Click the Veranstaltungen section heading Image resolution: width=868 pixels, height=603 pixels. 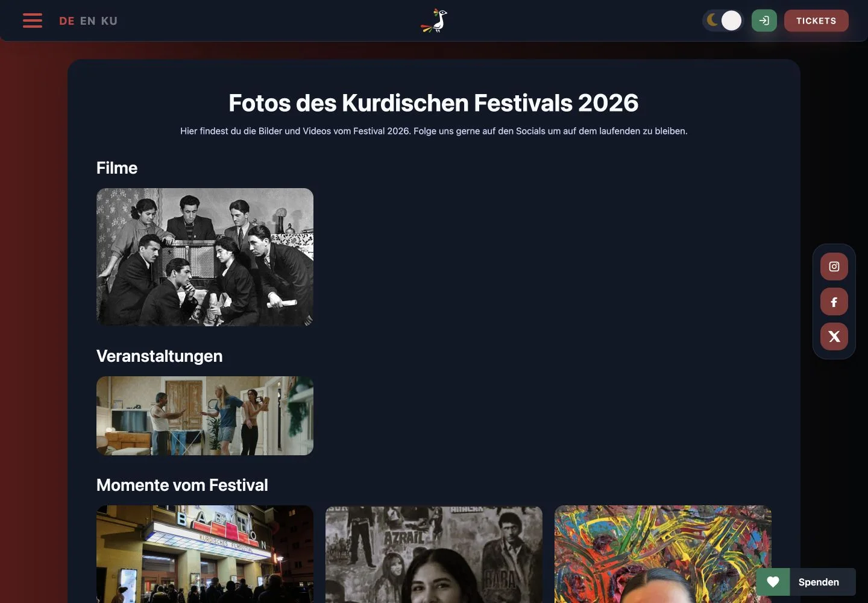click(160, 356)
